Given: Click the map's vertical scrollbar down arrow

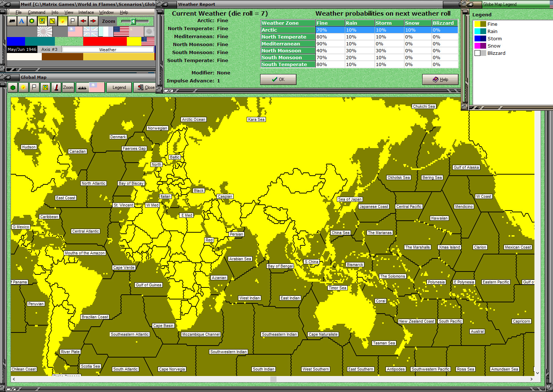Looking at the screenshot, I should point(537,373).
